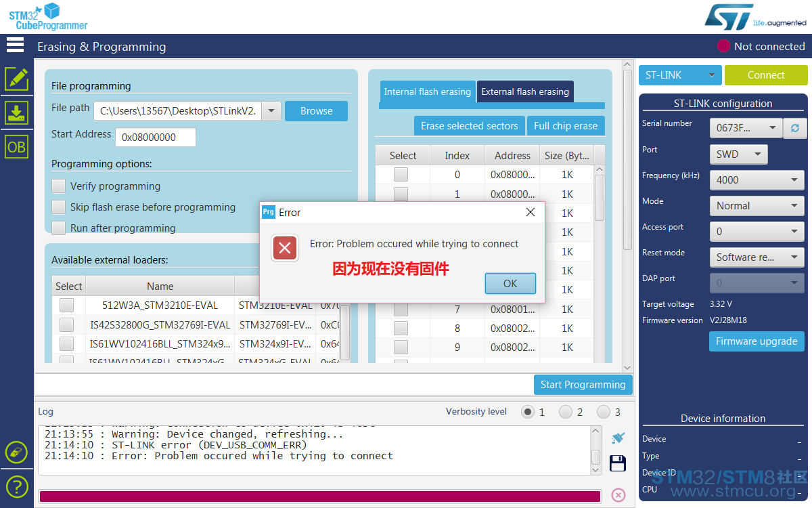Viewport: 812px width, 508px height.
Task: Open the Mode Normal dropdown
Action: coord(757,206)
